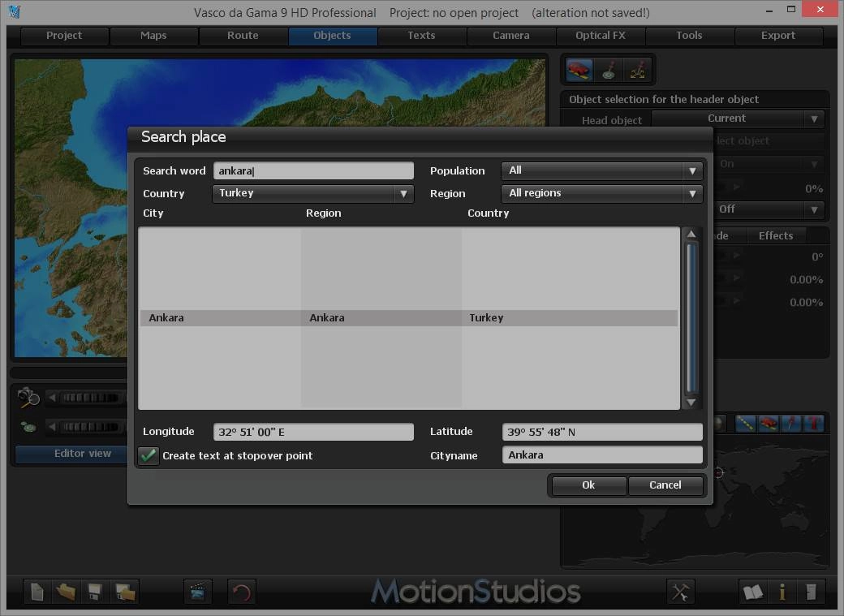The width and height of the screenshot is (844, 616).
Task: Click the camera zoom slider bar
Action: (x=88, y=398)
